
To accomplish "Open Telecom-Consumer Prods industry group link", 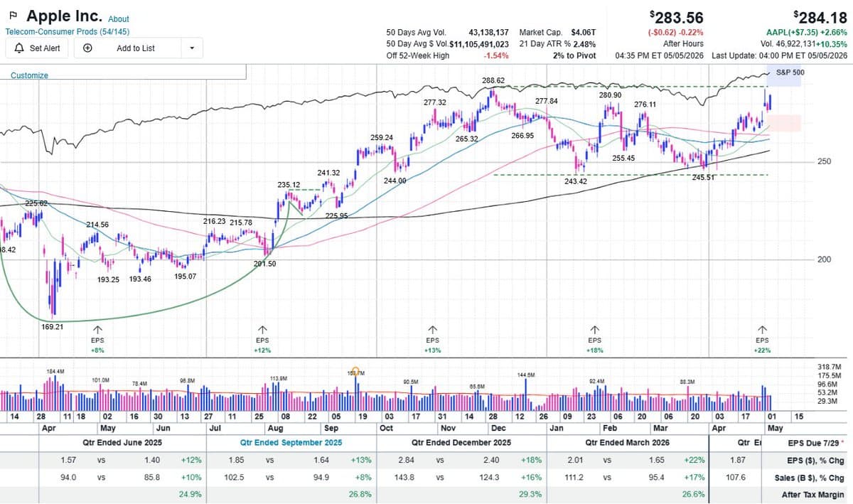I will [68, 32].
